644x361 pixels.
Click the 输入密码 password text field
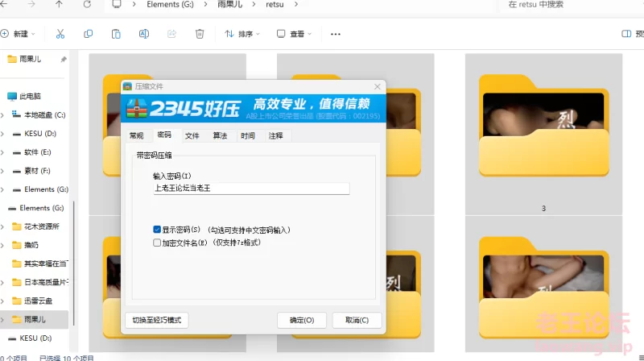click(x=251, y=189)
